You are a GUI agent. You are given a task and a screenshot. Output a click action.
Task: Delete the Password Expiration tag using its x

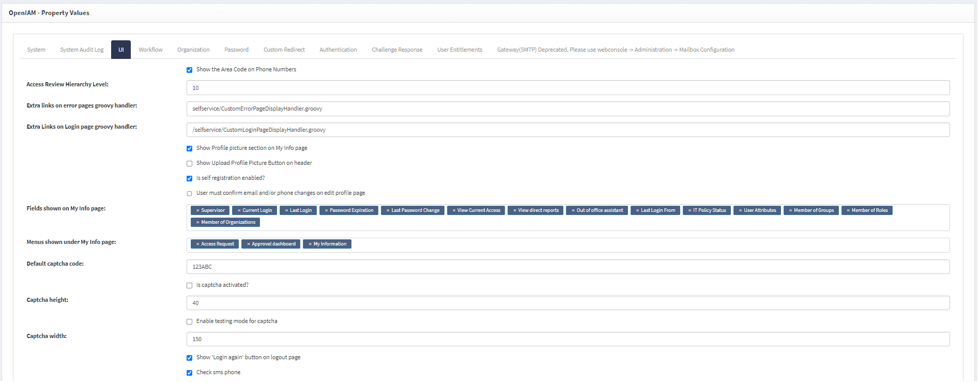(x=326, y=211)
